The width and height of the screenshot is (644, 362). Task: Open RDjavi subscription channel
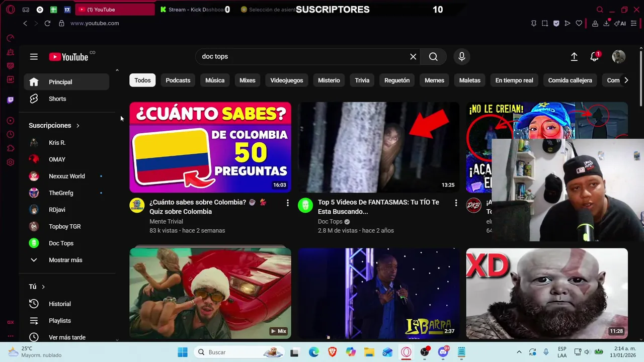[x=66, y=210]
